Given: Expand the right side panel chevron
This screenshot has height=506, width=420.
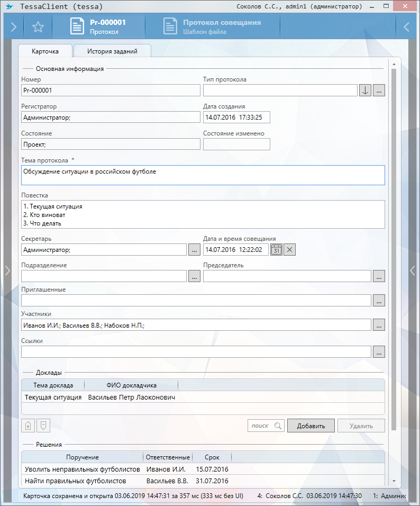Looking at the screenshot, I should coord(413,270).
